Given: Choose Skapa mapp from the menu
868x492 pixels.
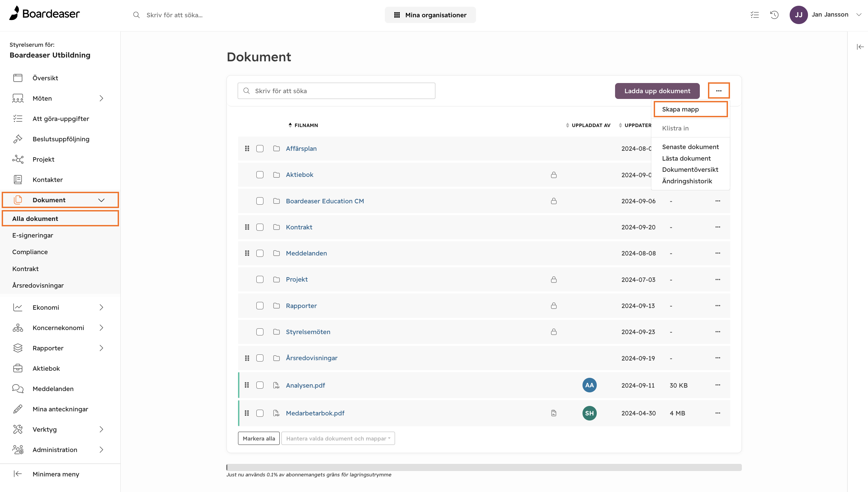Looking at the screenshot, I should (691, 109).
